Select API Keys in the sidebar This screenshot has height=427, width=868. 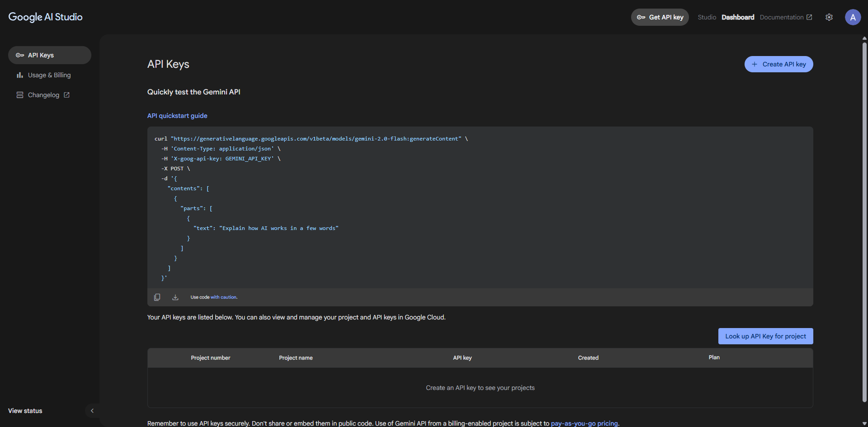pos(50,55)
